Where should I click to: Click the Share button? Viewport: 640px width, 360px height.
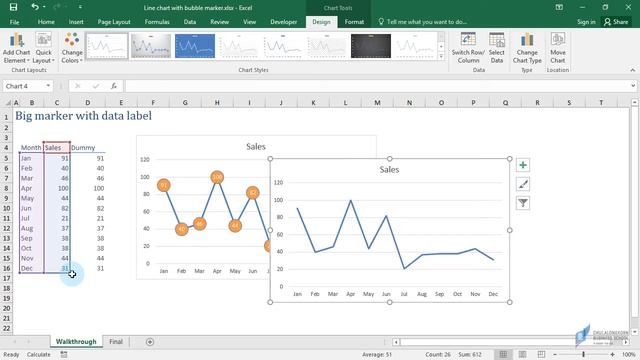coord(616,22)
